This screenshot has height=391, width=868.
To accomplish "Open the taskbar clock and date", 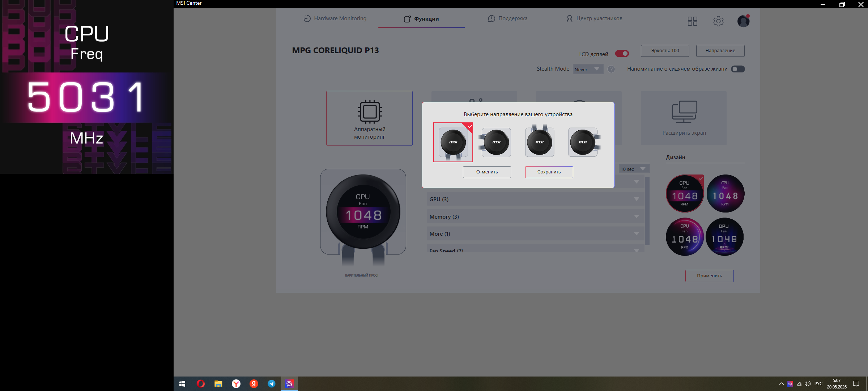I will pyautogui.click(x=837, y=384).
